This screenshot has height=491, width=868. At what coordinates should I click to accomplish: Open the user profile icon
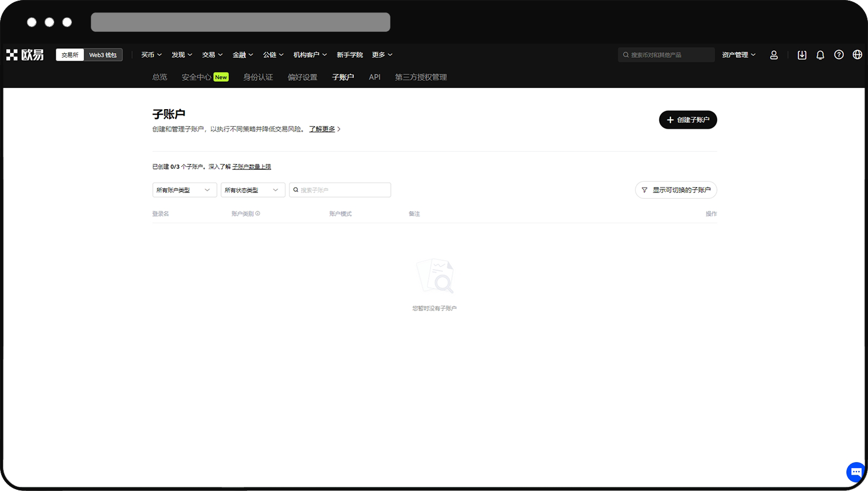pyautogui.click(x=774, y=55)
